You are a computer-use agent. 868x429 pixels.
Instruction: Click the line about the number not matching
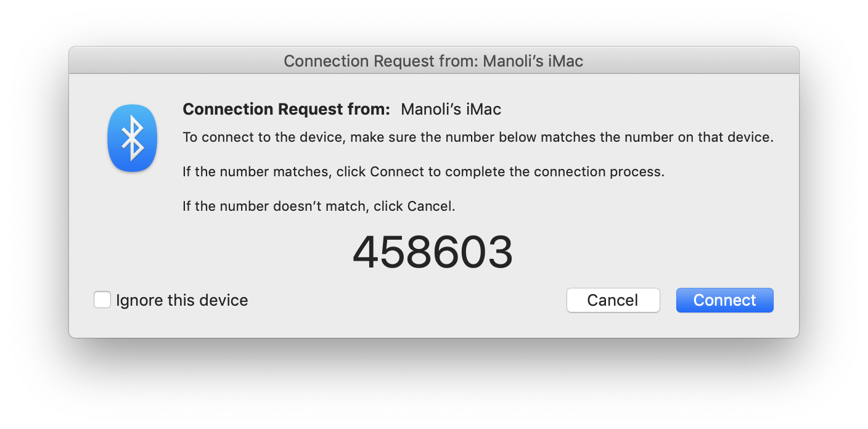pos(318,206)
